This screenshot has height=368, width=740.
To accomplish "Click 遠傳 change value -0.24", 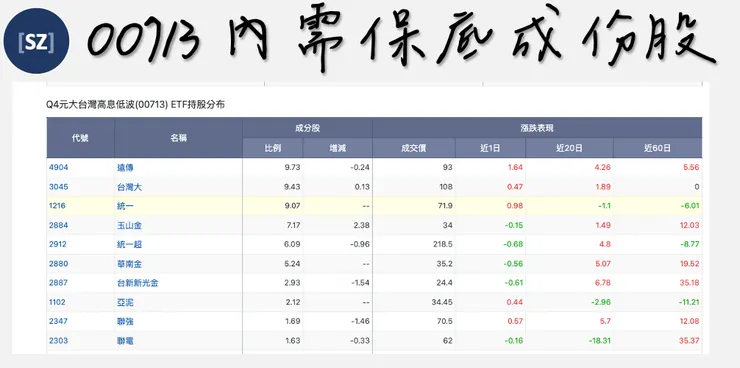I will (360, 167).
